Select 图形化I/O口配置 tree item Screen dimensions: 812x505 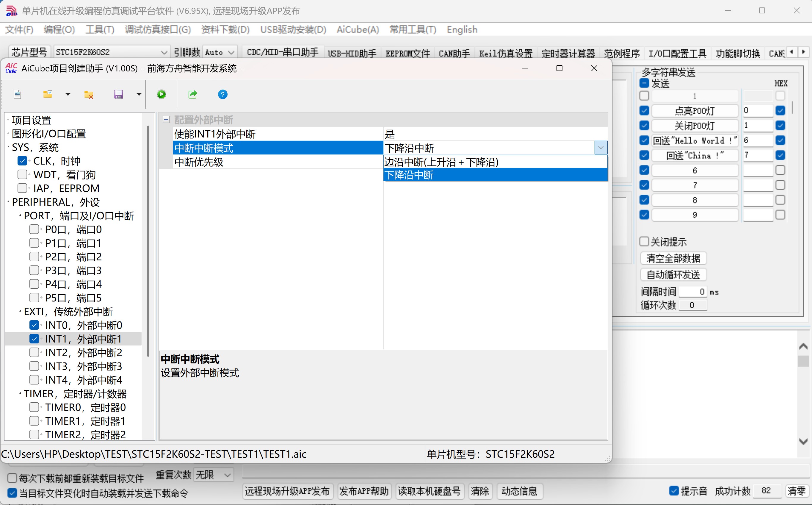(x=49, y=134)
